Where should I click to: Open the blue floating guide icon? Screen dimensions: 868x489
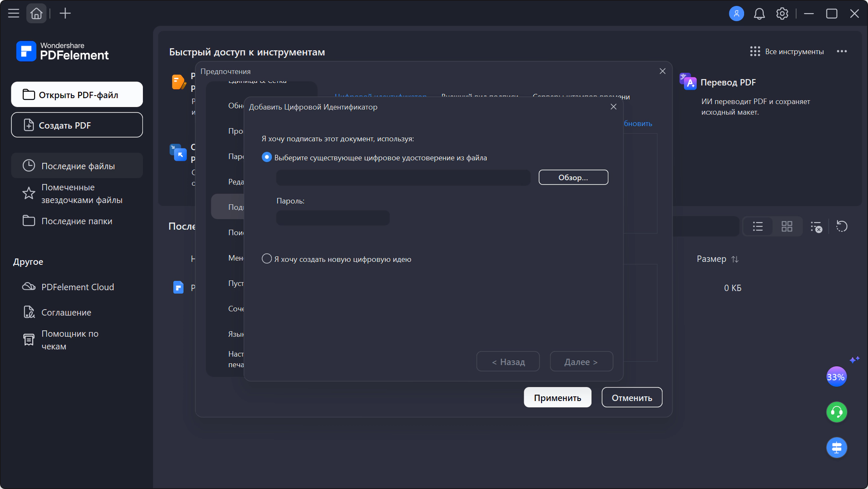[837, 447]
